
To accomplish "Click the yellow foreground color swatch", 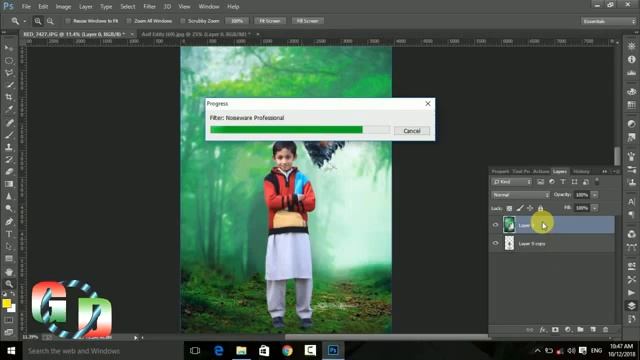I will 6,303.
